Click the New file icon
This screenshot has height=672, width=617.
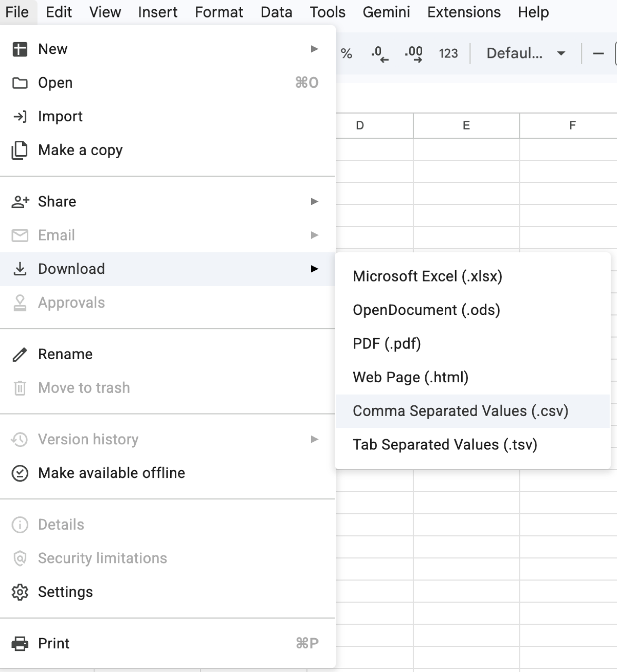20,49
